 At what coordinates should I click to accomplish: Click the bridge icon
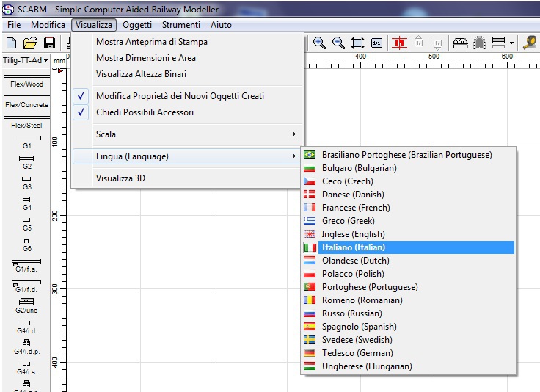(x=460, y=43)
